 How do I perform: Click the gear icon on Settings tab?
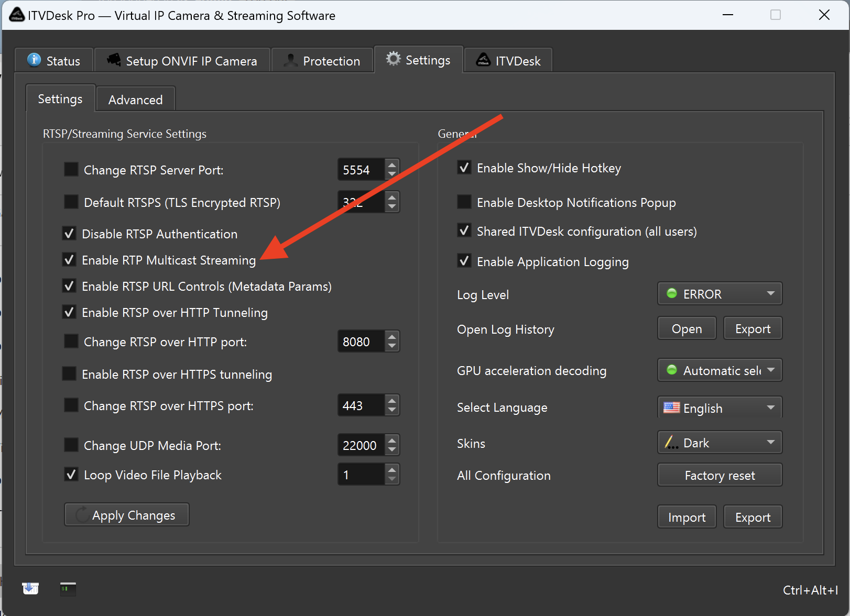pyautogui.click(x=393, y=59)
